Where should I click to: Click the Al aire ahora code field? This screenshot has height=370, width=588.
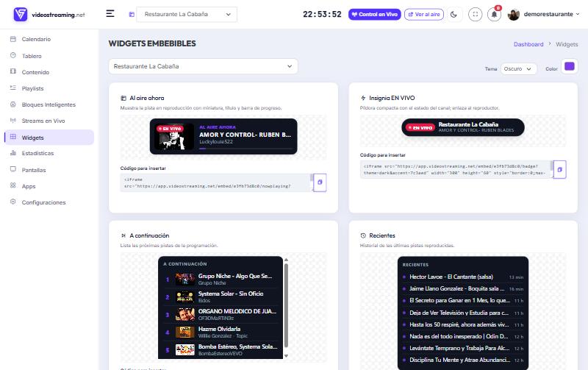click(x=216, y=182)
